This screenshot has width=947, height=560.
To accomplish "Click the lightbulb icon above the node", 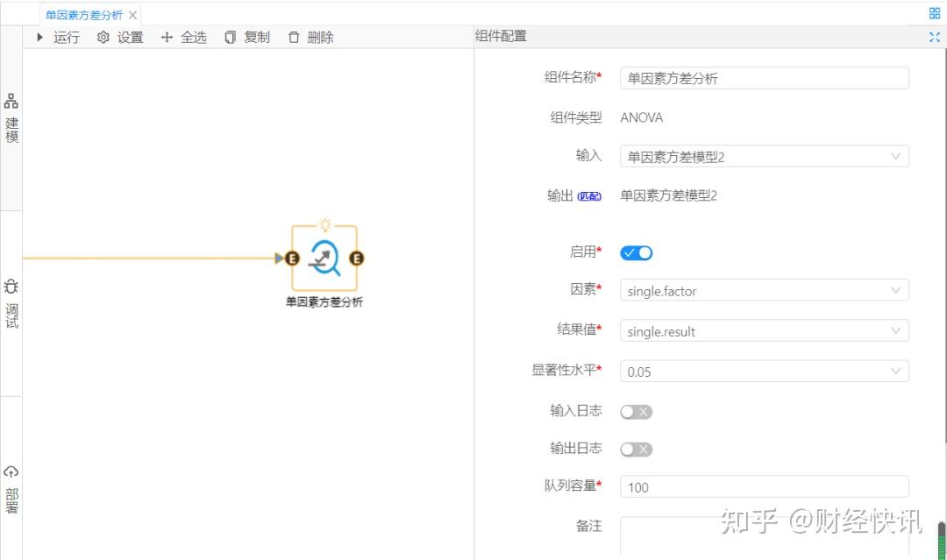I will 325,225.
